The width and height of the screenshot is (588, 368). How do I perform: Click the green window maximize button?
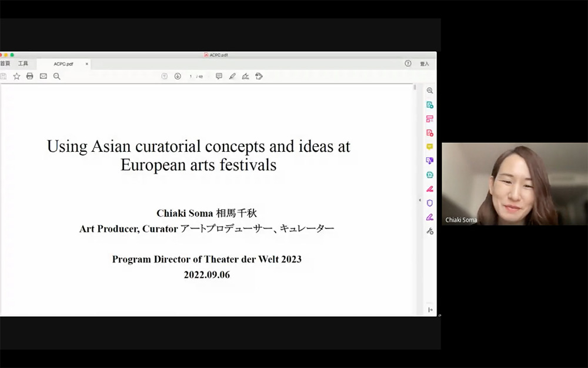point(12,55)
